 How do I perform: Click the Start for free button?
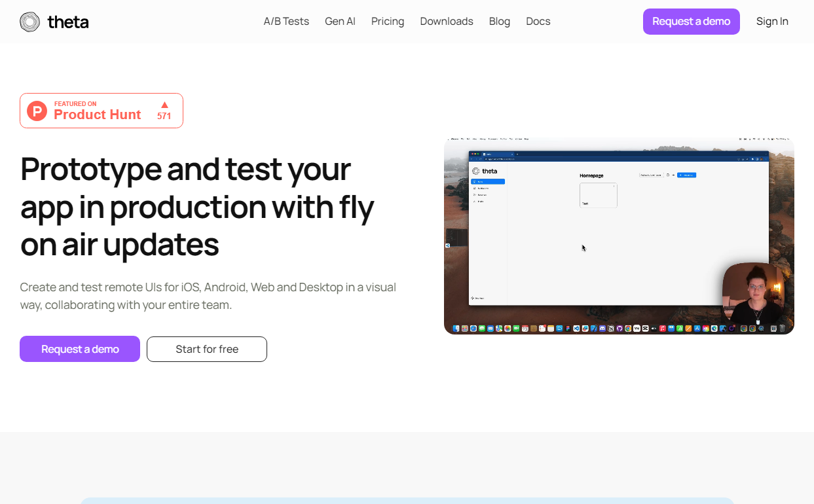(x=206, y=349)
